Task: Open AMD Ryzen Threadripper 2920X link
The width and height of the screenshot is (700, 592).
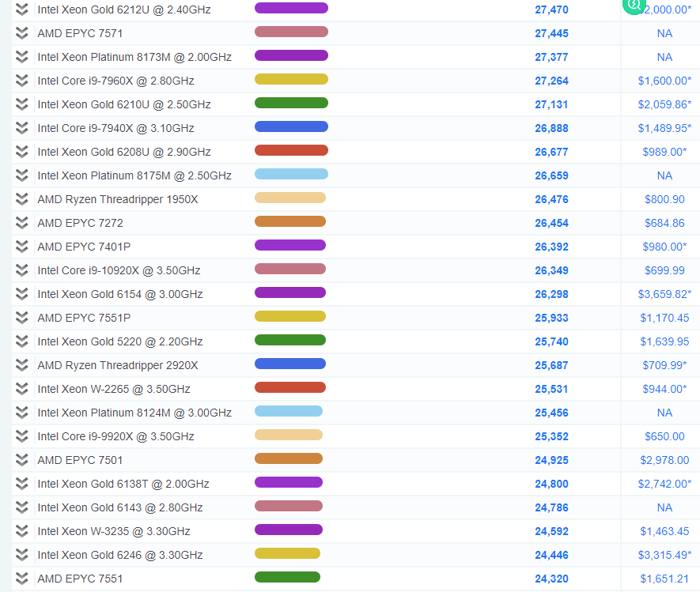Action: point(118,365)
